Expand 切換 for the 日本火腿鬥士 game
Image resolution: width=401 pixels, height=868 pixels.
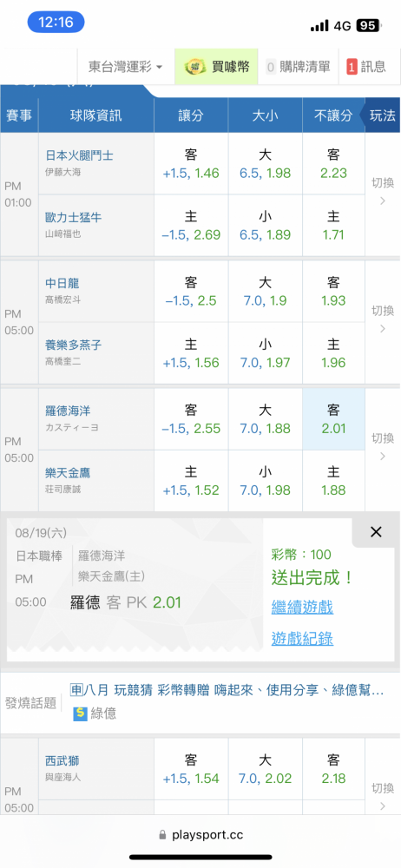383,192
